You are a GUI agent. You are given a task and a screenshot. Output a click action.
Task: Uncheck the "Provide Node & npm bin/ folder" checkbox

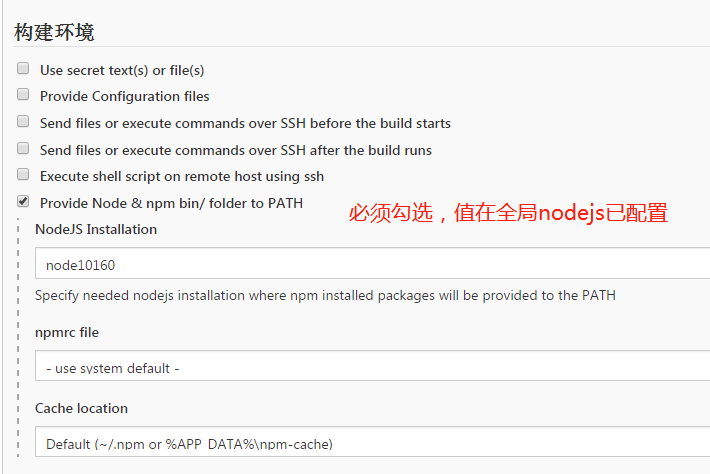23,202
